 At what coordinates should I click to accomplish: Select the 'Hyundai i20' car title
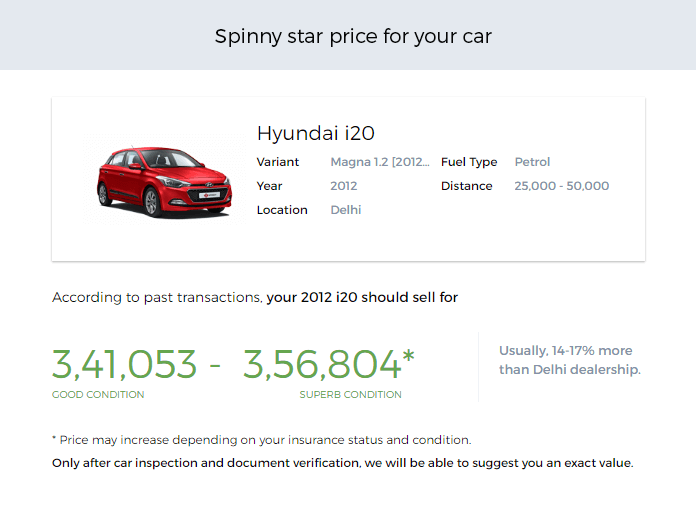(x=315, y=133)
